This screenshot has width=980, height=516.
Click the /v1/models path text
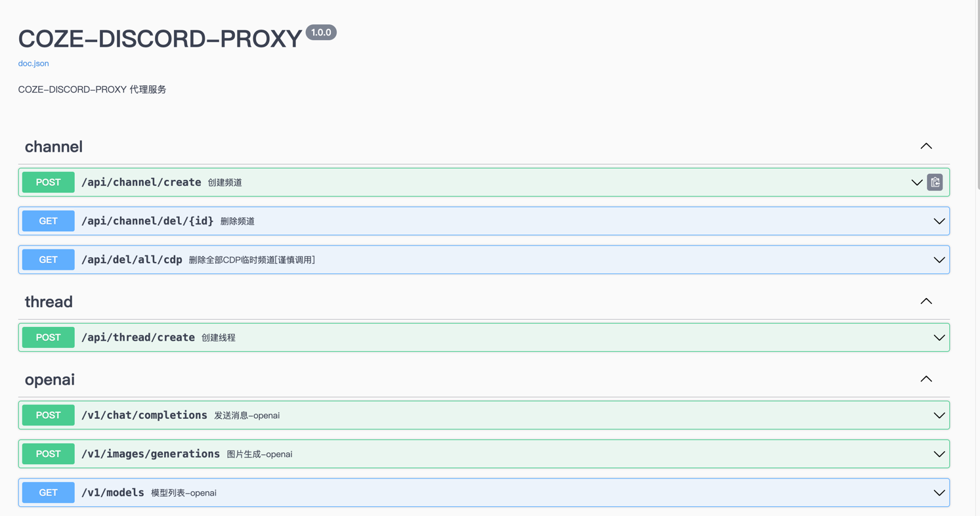(x=113, y=492)
